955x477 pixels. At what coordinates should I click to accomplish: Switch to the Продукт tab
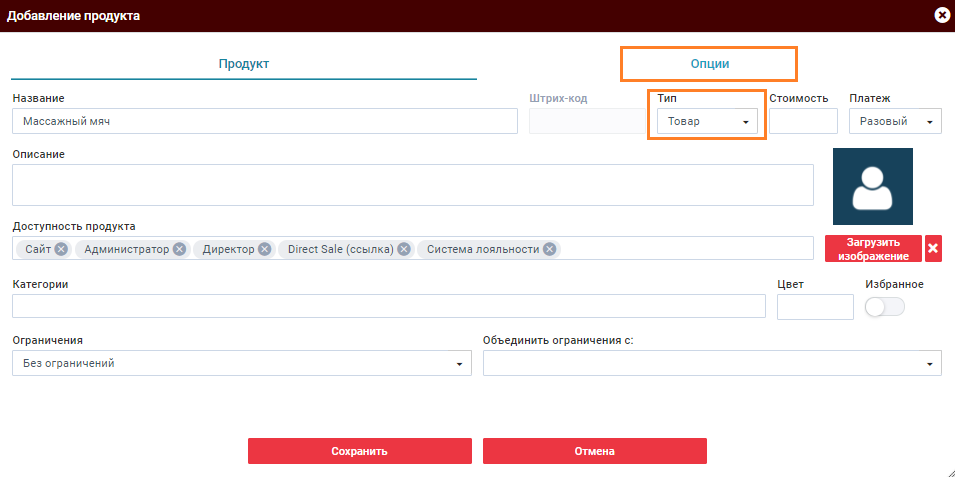point(244,63)
